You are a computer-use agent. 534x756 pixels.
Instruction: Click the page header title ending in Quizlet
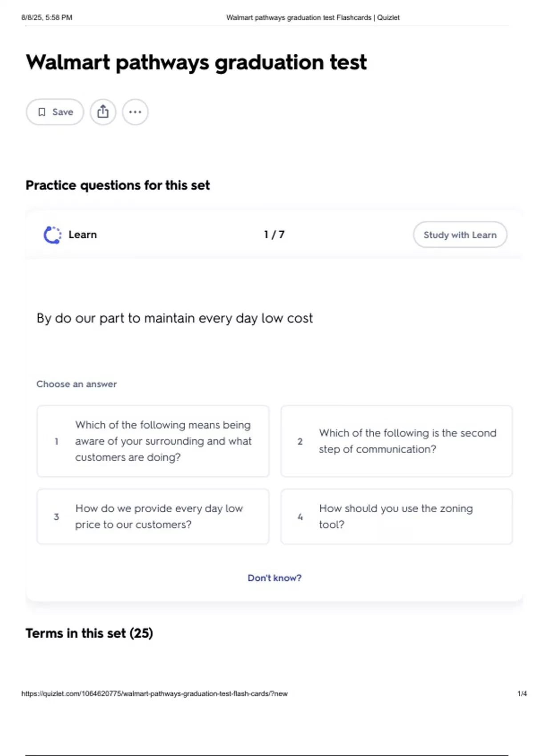click(313, 18)
